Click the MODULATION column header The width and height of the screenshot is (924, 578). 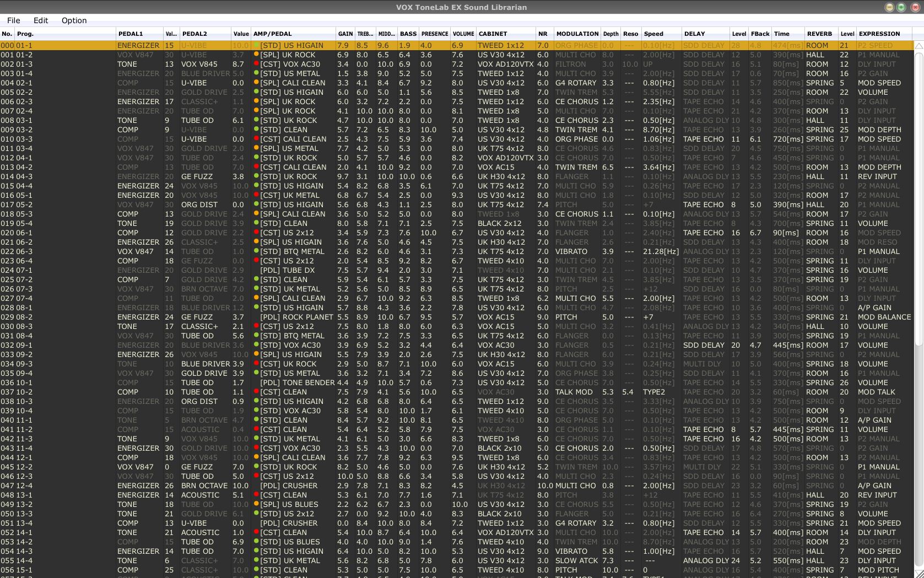pyautogui.click(x=577, y=34)
